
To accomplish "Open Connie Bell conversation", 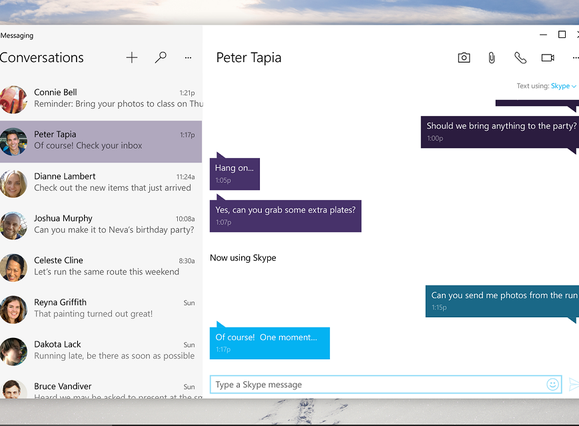I will pyautogui.click(x=101, y=99).
